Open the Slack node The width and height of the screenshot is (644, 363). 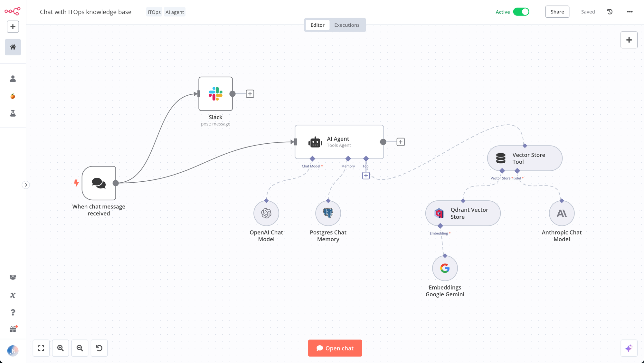[x=215, y=94]
